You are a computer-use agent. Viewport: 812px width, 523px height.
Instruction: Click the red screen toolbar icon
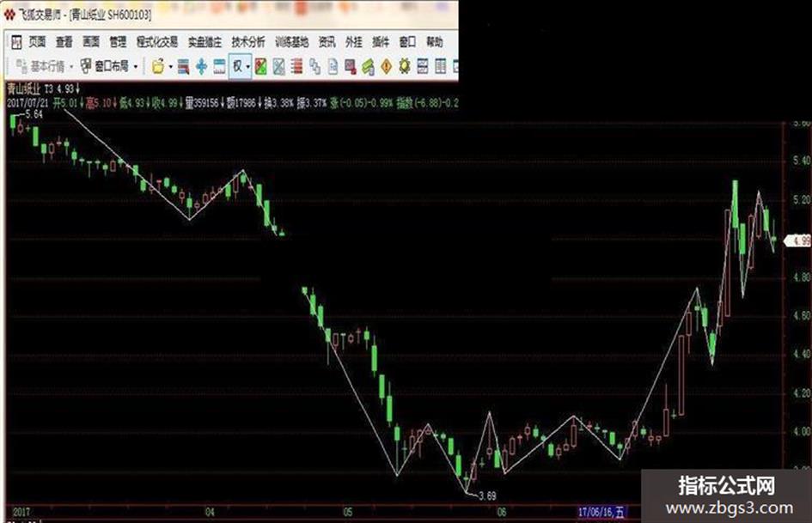[x=351, y=66]
